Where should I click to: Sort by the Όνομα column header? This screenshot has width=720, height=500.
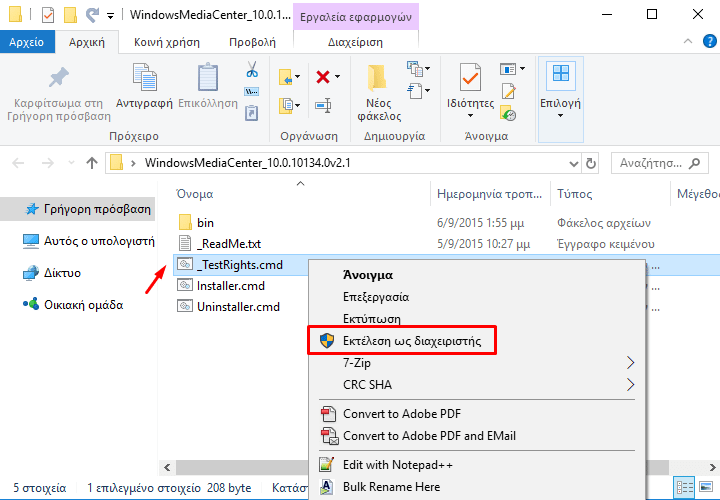click(195, 194)
